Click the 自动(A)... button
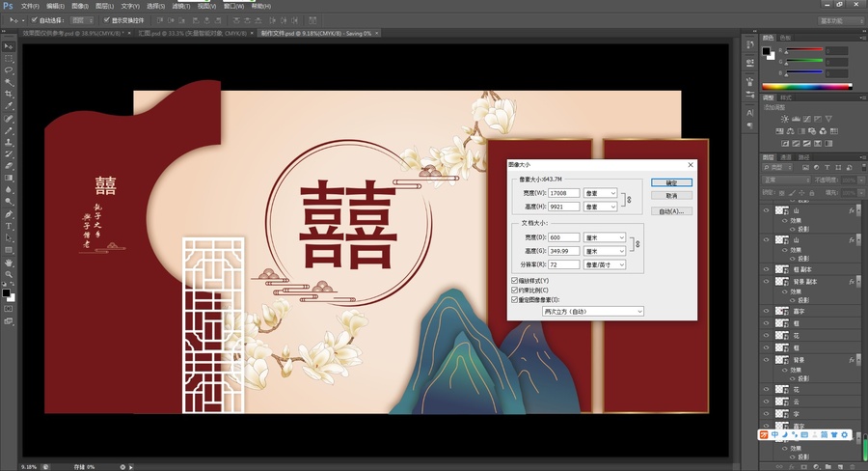868x471 pixels. point(671,211)
